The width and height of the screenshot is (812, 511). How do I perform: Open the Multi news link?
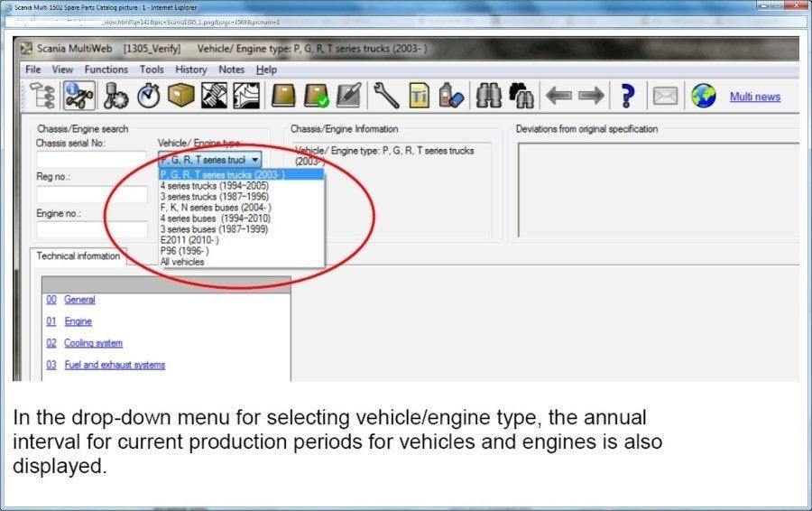click(754, 97)
